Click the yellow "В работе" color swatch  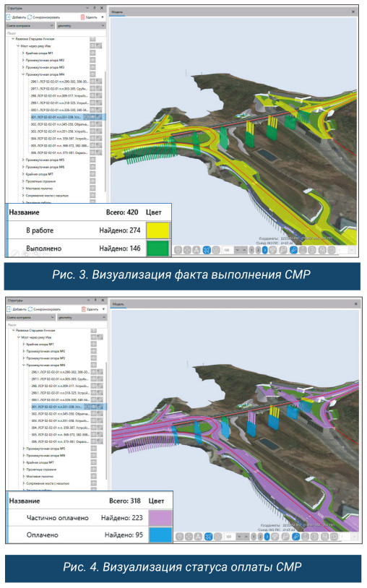coord(157,230)
